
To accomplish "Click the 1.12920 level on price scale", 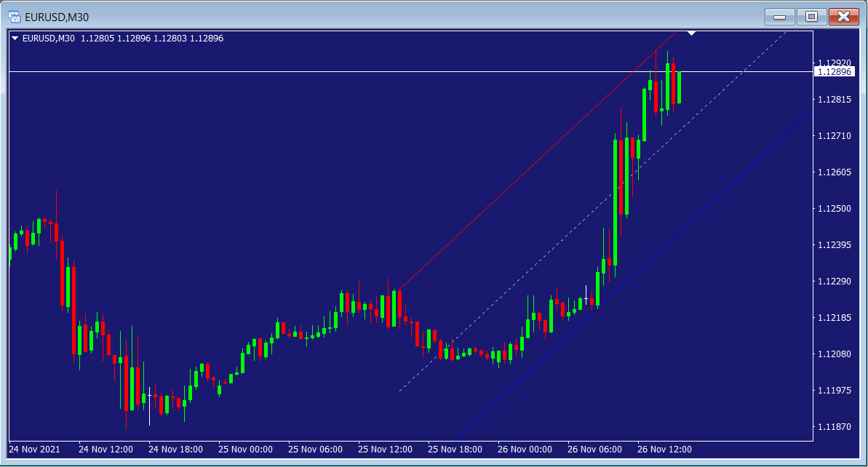I will tap(834, 63).
